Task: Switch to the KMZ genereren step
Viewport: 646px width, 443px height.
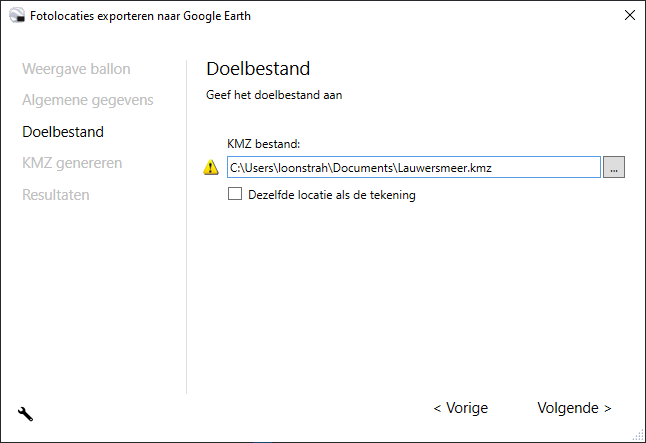Action: coord(72,163)
